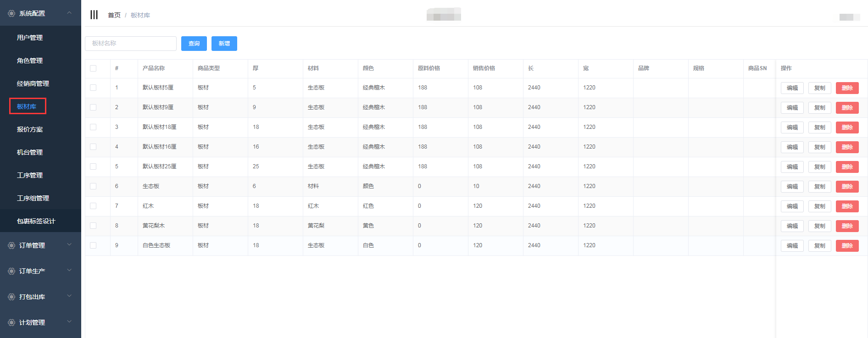Go to 报价方案 menu item
Viewport: 868px width, 338px height.
(x=30, y=129)
